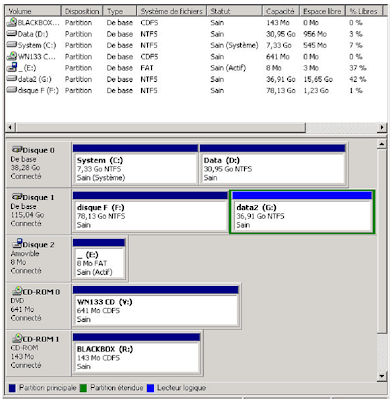This screenshot has height=400, width=390.
Task: Click the '37 %' free percentage cell
Action: [358, 68]
